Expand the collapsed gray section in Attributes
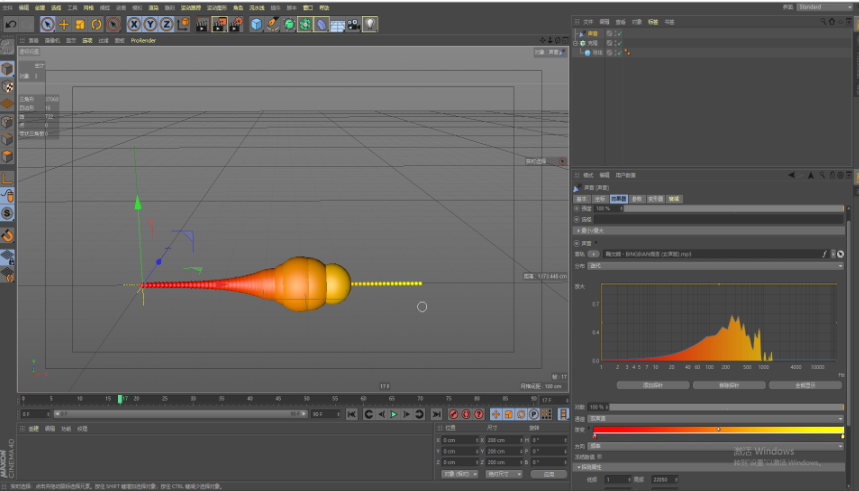 (709, 231)
